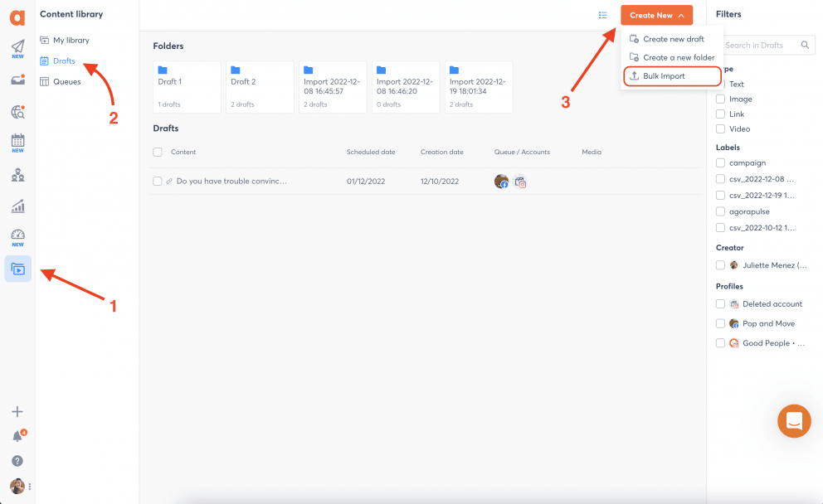Switch to list view icon near Create New
Screen dimensions: 823x504
602,15
